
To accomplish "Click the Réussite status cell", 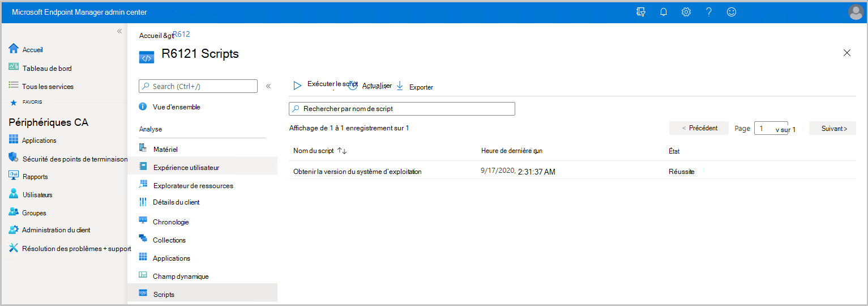I will click(x=681, y=172).
